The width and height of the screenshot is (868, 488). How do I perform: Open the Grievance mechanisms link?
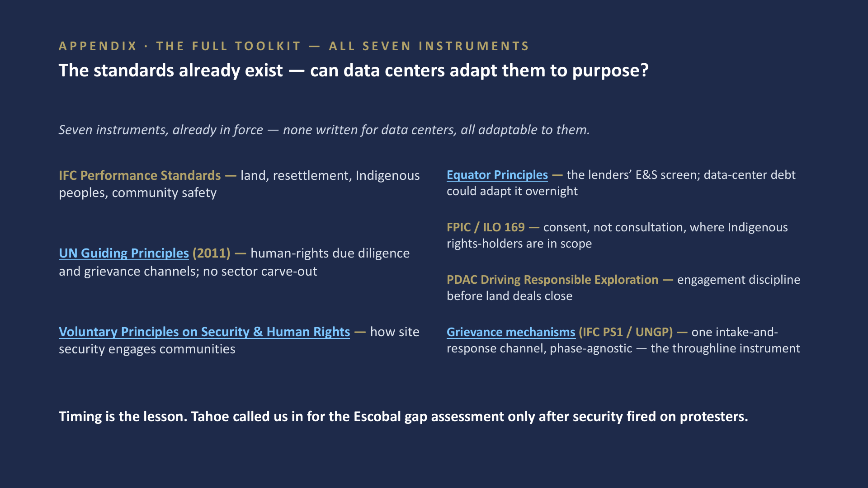point(511,332)
